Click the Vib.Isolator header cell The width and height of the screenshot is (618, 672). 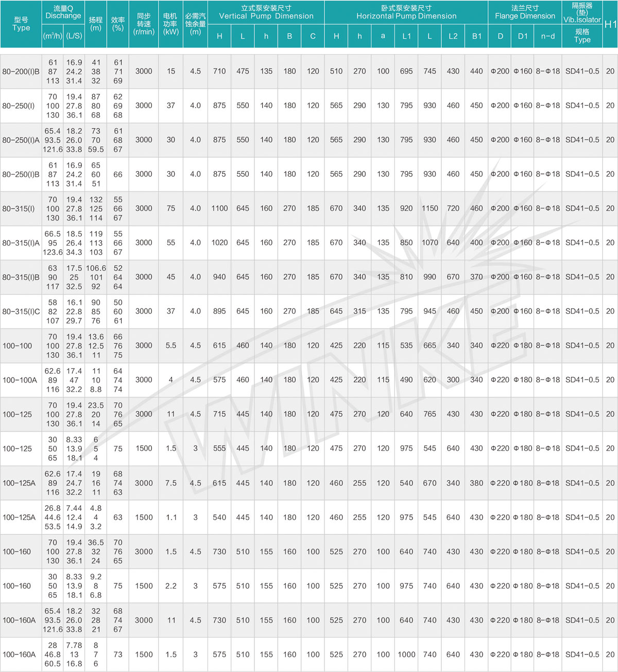click(582, 12)
